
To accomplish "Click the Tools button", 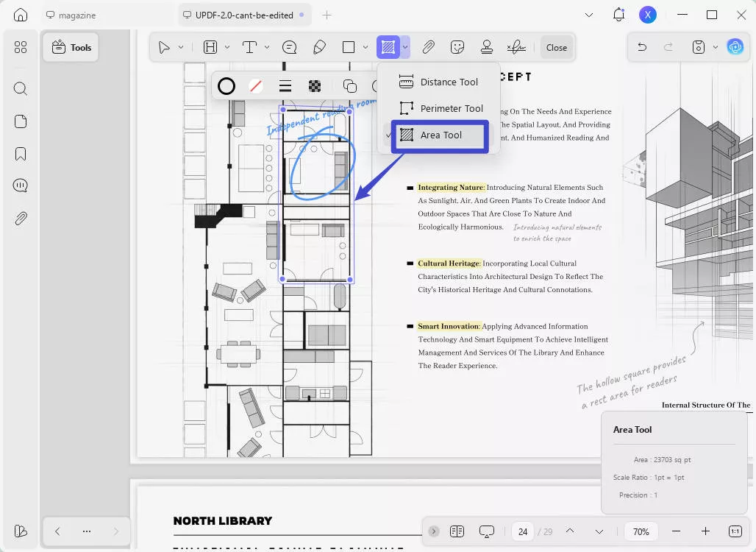I will point(71,46).
